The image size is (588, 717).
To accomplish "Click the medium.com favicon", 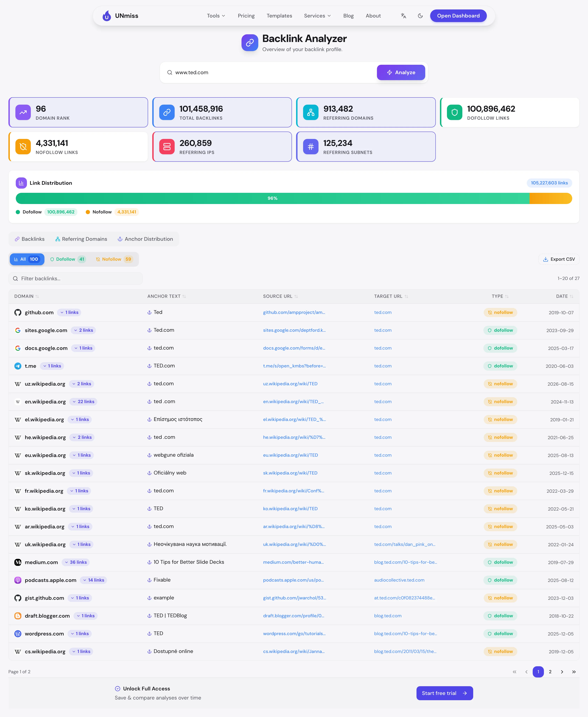I will point(18,562).
